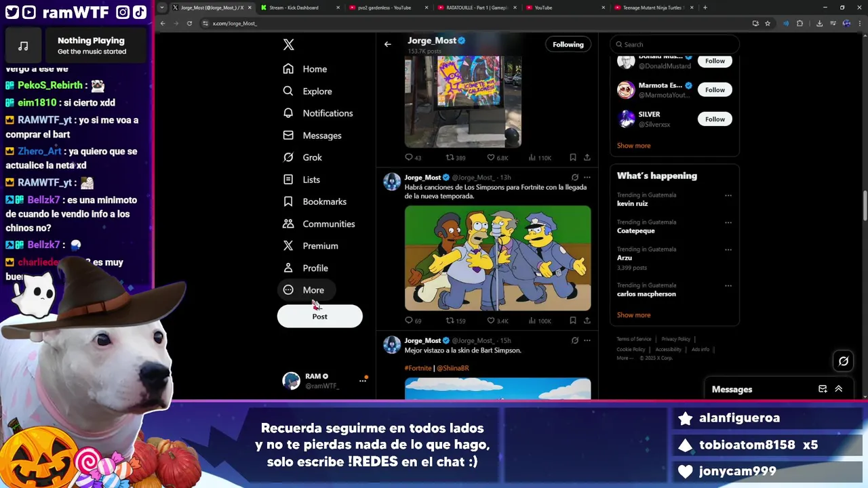Follow Donald Mustard
Screen dimensions: 868x488
coord(715,61)
